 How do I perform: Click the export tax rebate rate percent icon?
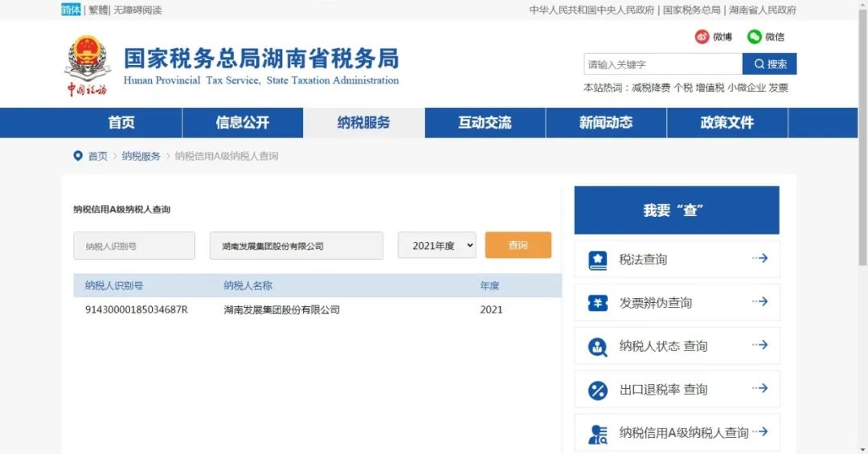tap(598, 390)
